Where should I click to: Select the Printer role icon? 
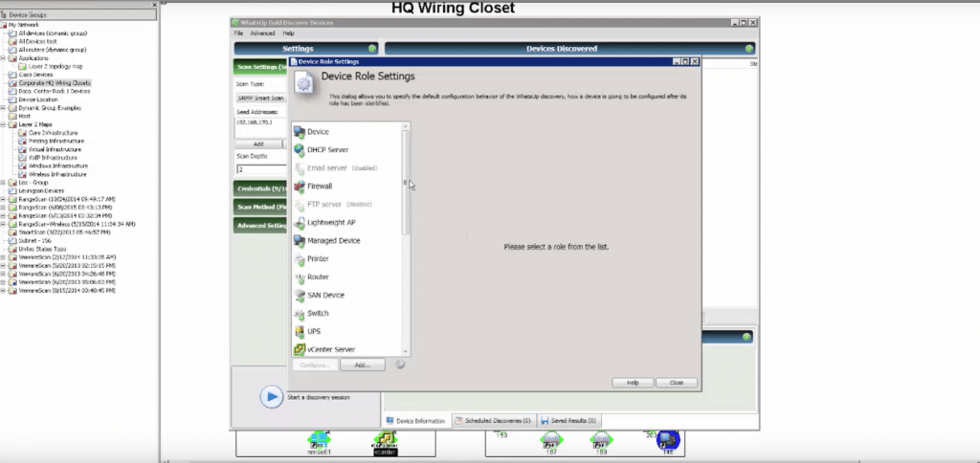coord(300,258)
